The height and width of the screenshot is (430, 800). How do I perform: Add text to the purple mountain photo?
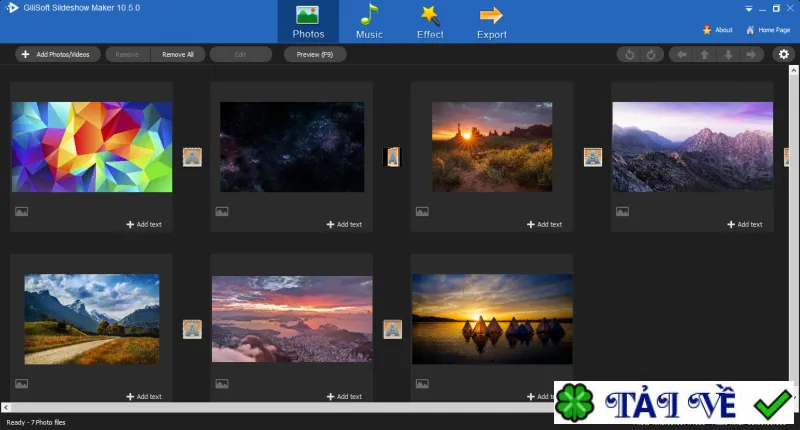(745, 224)
